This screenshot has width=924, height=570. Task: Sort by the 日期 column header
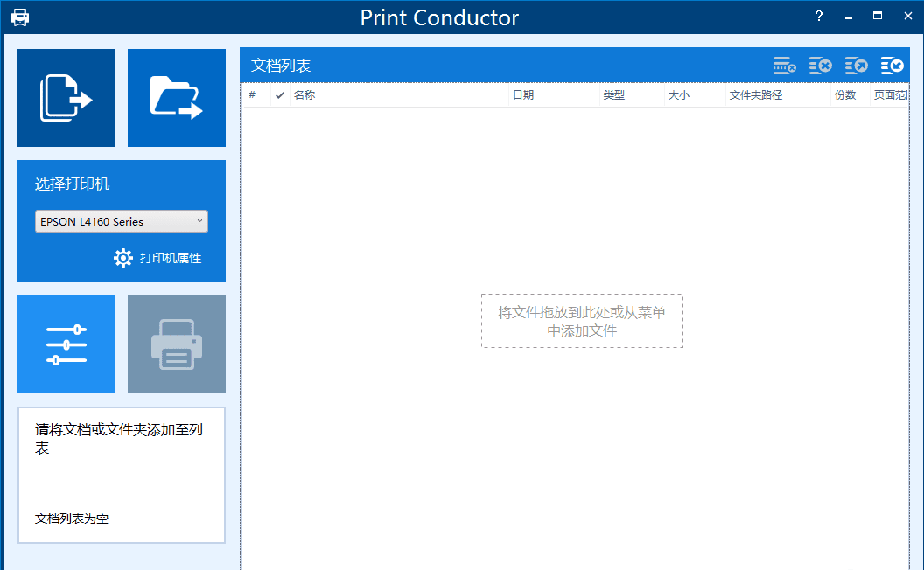554,94
